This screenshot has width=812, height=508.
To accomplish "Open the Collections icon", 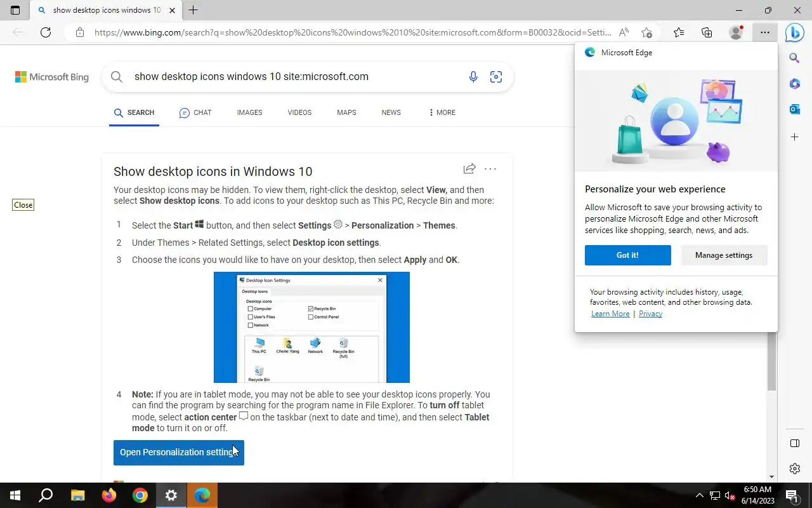I will click(707, 32).
